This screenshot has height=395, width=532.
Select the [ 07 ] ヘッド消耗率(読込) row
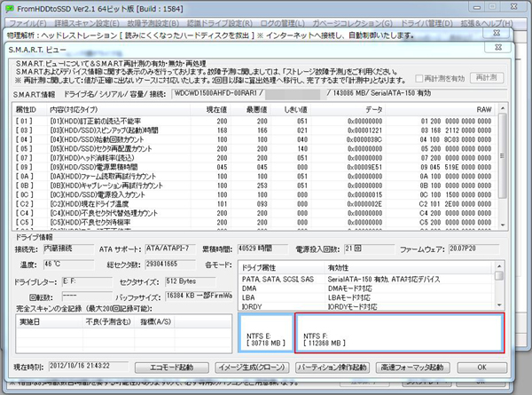pos(255,158)
